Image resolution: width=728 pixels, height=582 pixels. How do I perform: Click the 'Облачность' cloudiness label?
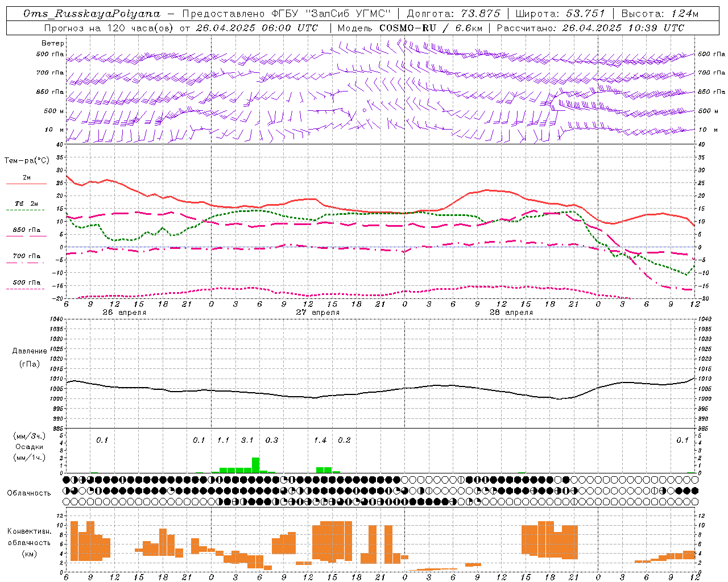click(x=29, y=493)
